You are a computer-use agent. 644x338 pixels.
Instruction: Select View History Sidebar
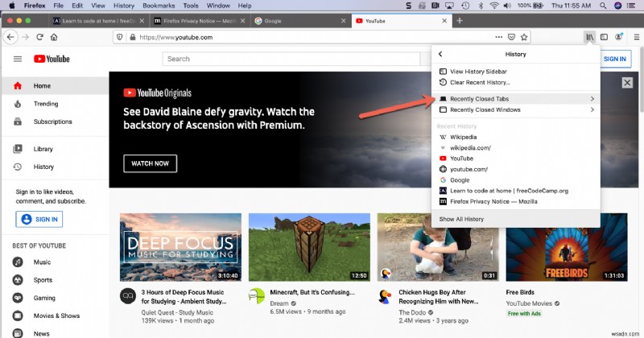[516, 72]
